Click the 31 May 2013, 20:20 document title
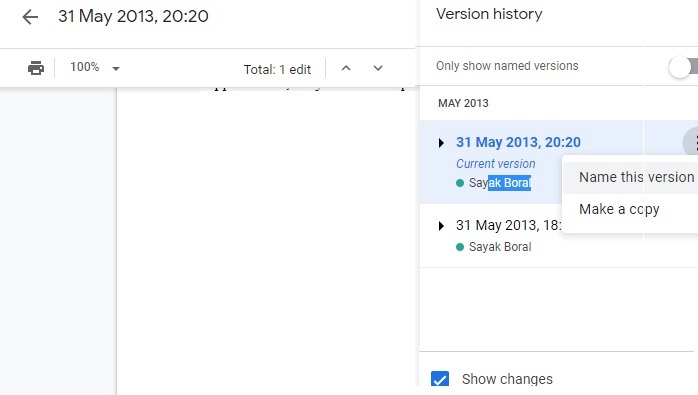698x395 pixels. (x=133, y=16)
